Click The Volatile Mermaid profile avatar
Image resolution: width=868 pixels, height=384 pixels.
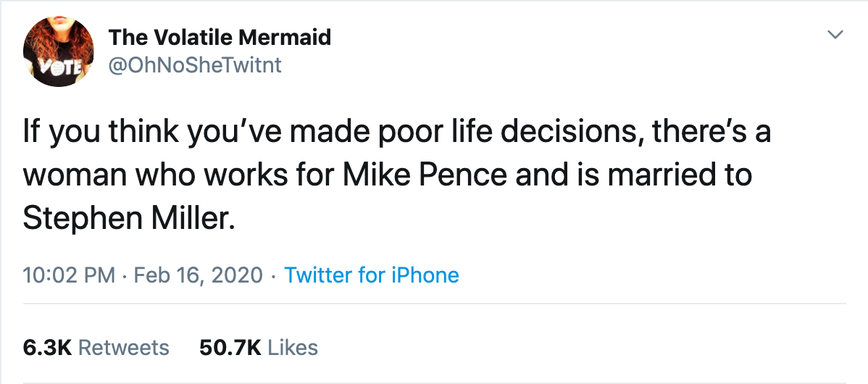coord(59,52)
